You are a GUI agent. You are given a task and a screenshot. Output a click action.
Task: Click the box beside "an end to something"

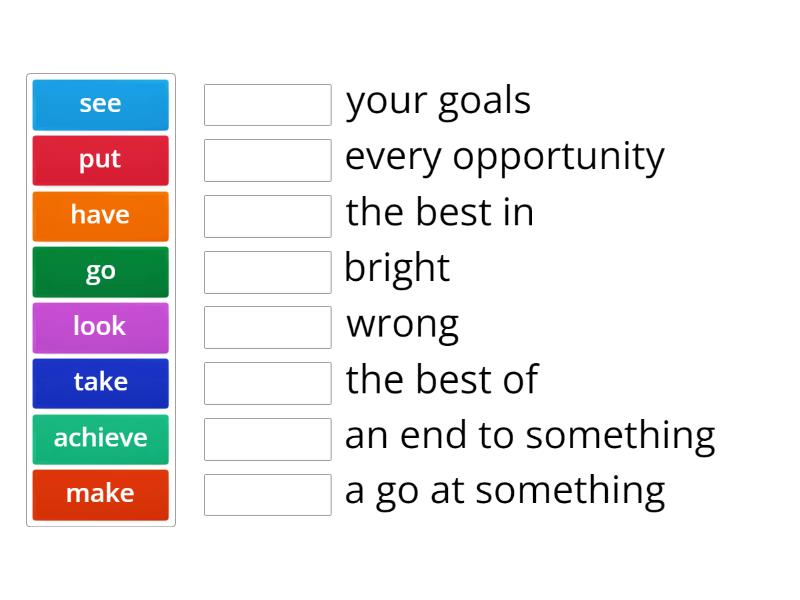pyautogui.click(x=267, y=438)
